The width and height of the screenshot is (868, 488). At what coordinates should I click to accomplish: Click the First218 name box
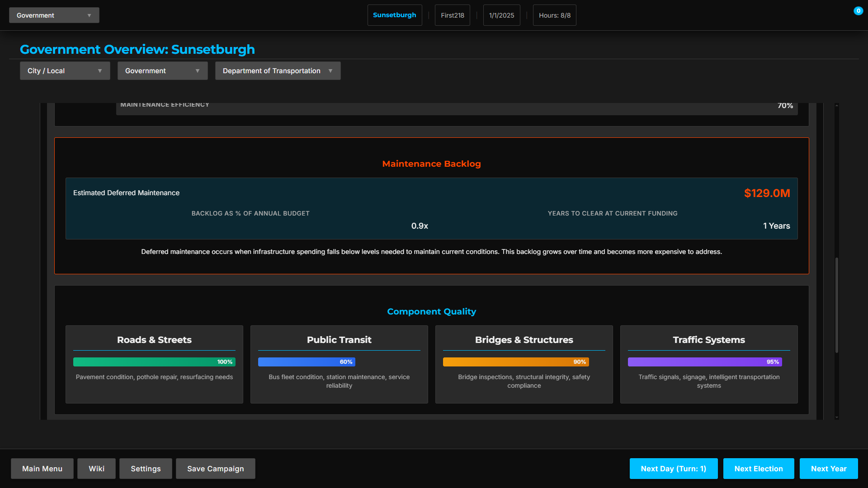(452, 15)
